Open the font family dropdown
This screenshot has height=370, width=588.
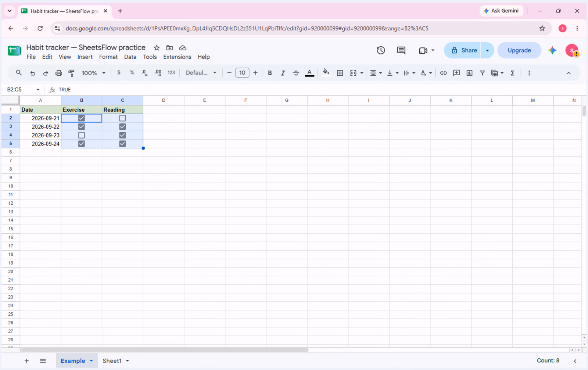tap(201, 73)
